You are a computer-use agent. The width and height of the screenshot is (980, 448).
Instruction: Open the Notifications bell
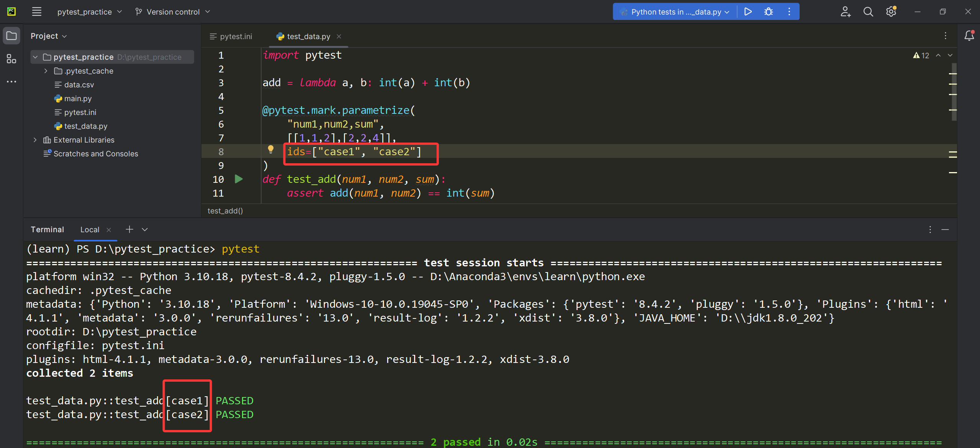point(969,36)
